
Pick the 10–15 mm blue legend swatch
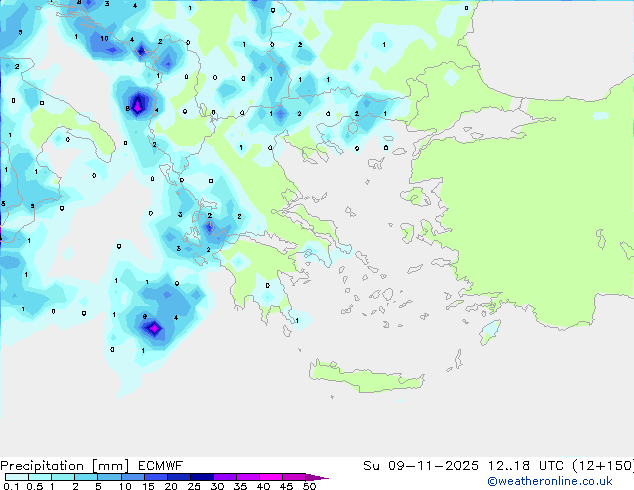click(132, 477)
